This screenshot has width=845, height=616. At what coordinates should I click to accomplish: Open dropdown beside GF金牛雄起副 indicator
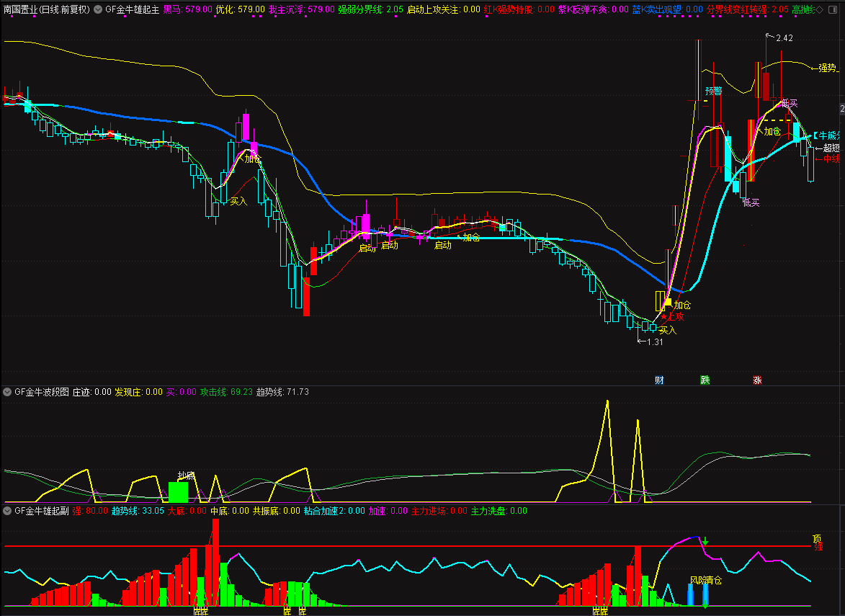[x=7, y=511]
